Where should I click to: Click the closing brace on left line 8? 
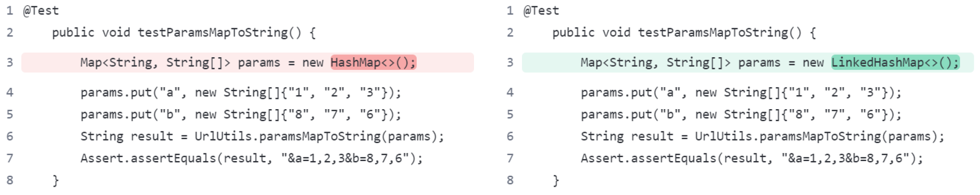click(56, 180)
